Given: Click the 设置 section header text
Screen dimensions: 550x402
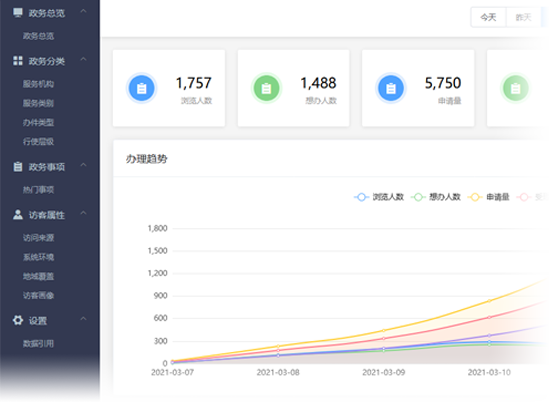Looking at the screenshot, I should pyautogui.click(x=38, y=321).
